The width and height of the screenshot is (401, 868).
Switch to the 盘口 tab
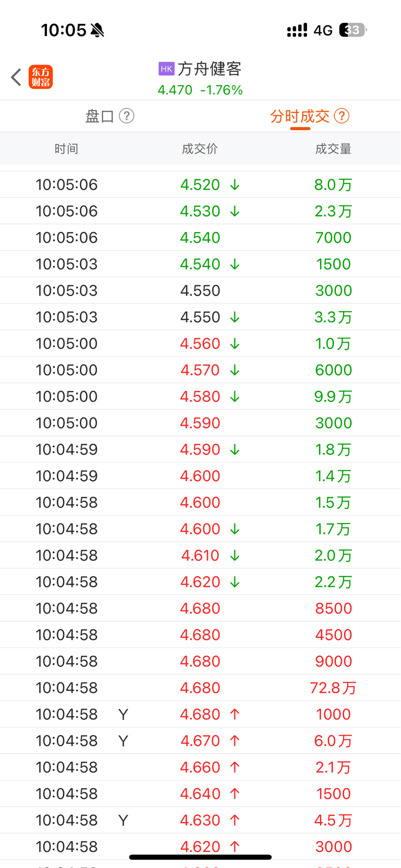(x=100, y=116)
